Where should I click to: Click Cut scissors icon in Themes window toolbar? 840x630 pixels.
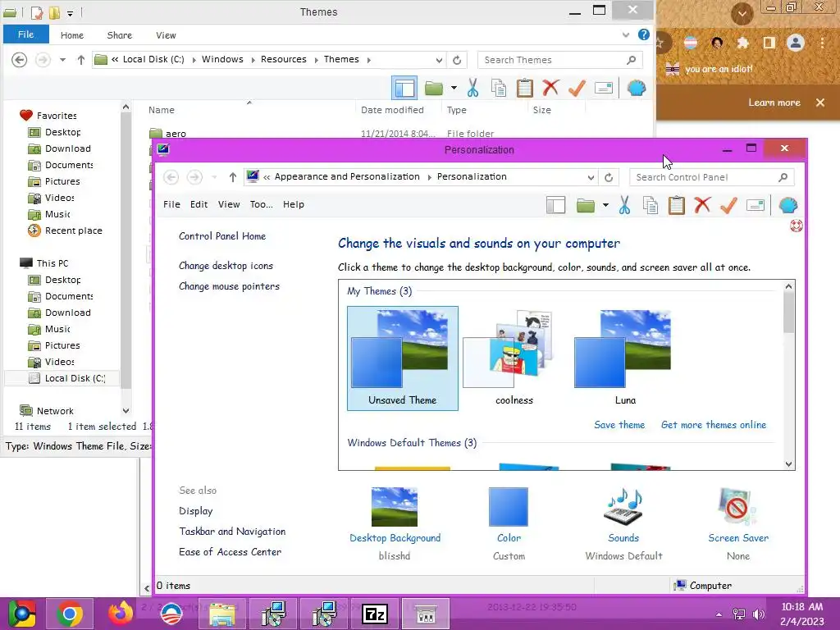472,88
